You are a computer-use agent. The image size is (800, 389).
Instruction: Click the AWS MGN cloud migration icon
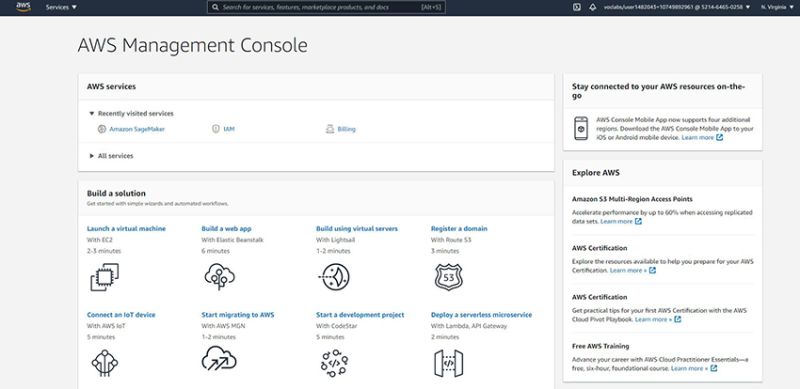[x=219, y=358]
